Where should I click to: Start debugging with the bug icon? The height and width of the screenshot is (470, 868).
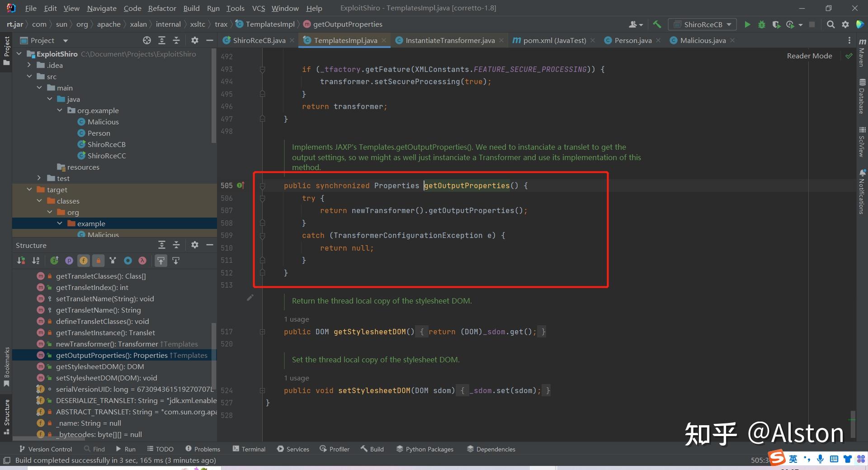point(762,24)
